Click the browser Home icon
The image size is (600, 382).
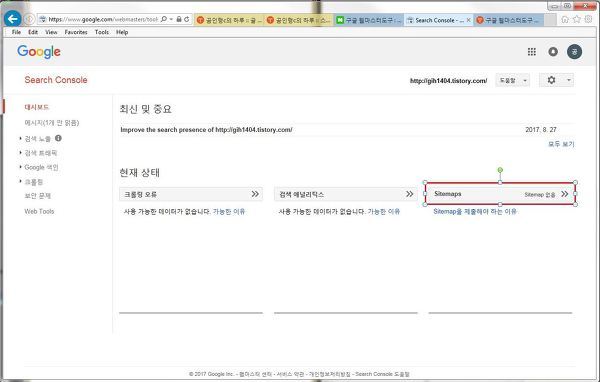tap(565, 19)
